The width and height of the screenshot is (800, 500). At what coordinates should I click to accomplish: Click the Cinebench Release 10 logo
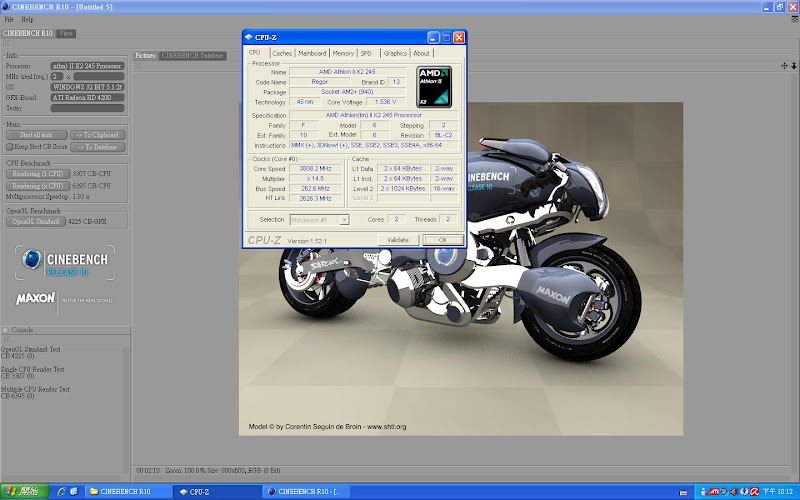click(65, 263)
